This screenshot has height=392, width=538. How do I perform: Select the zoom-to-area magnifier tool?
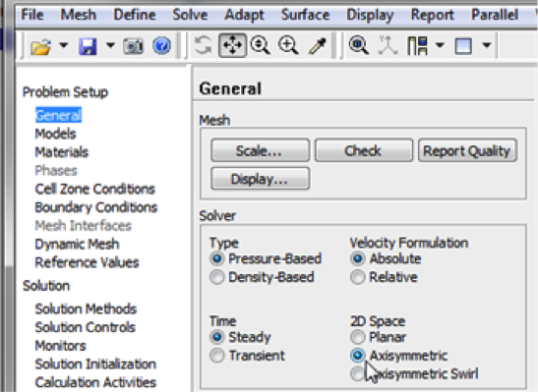288,45
